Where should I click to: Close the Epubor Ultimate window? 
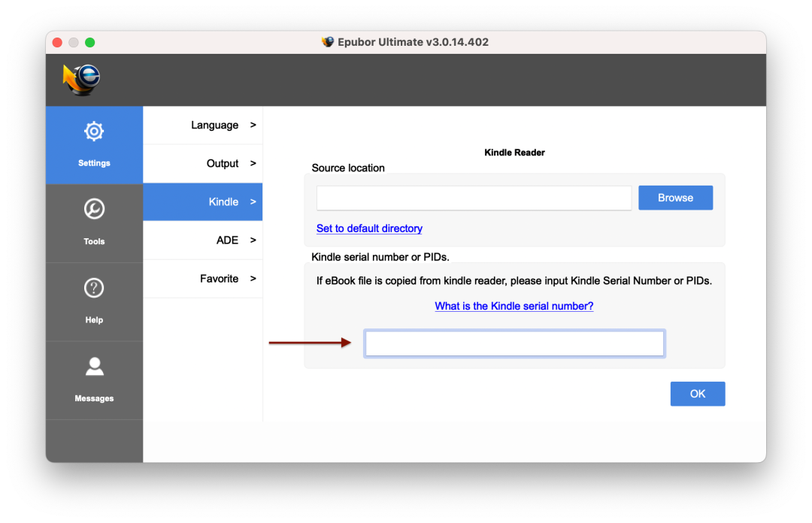[x=57, y=43]
